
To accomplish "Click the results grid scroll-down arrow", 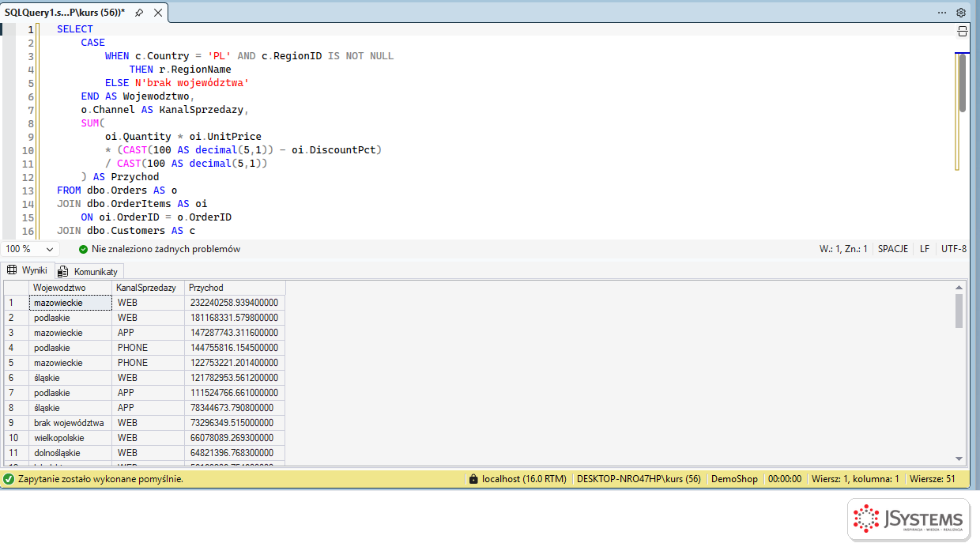I will click(x=959, y=458).
